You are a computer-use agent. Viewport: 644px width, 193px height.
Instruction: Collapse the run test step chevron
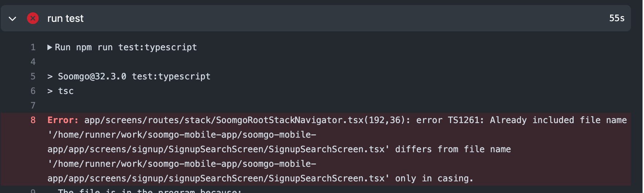[x=12, y=19]
